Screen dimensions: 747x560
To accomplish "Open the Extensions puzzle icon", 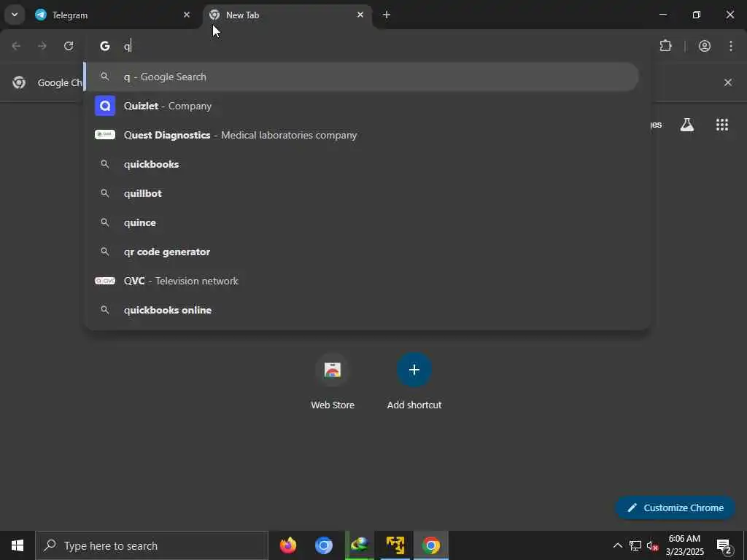I will (x=665, y=46).
